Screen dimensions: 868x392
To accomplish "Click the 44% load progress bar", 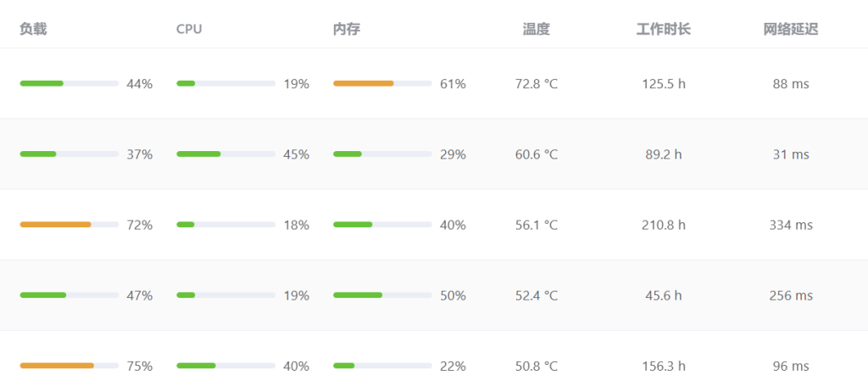I will coord(69,83).
